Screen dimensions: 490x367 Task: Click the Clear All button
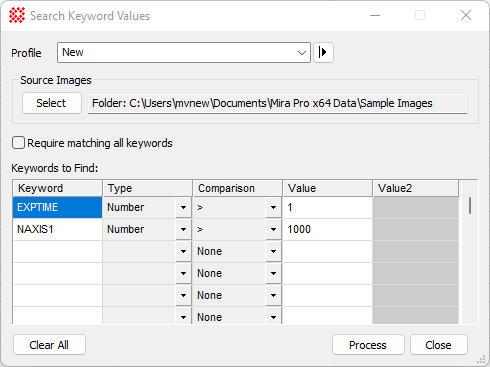pos(49,345)
